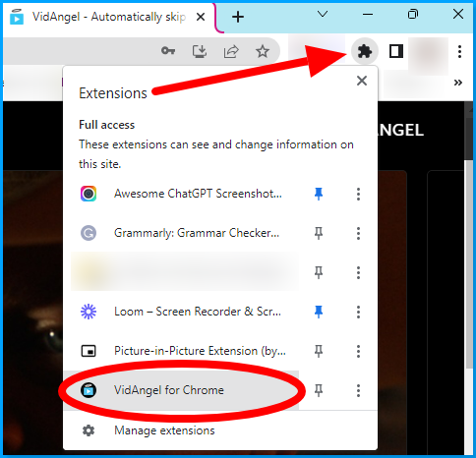Click the 'Full access' heading text
This screenshot has height=458, width=476.
107,125
